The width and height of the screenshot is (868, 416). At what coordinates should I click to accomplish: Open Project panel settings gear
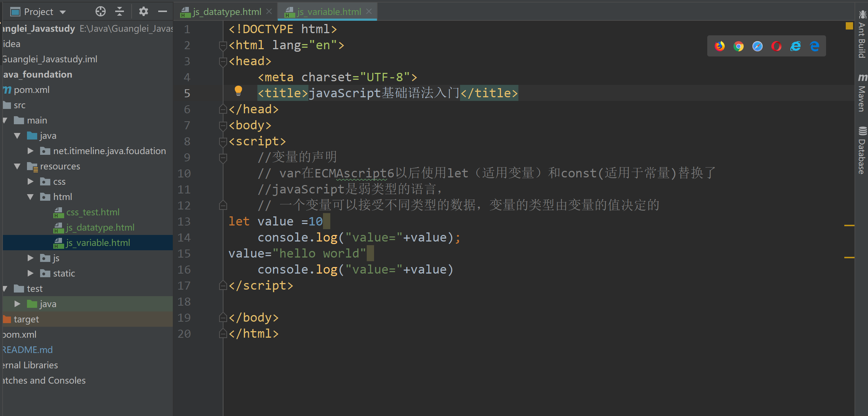click(144, 12)
